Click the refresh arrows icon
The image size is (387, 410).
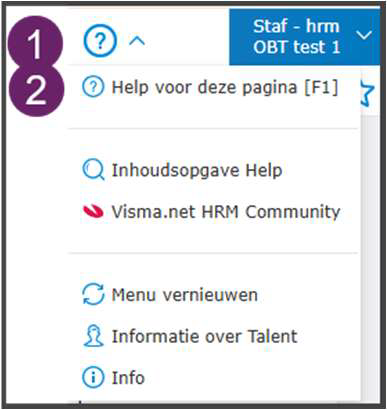coord(93,295)
